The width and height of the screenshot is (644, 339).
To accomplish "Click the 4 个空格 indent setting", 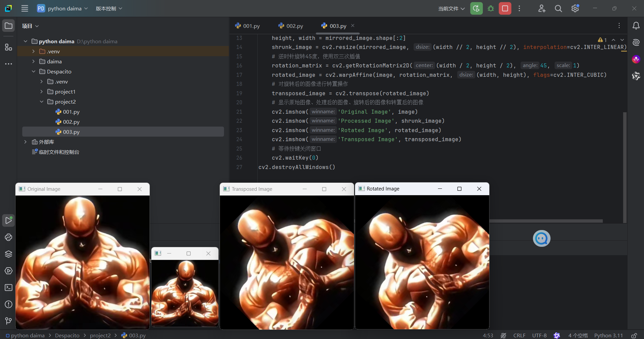I will 578,335.
